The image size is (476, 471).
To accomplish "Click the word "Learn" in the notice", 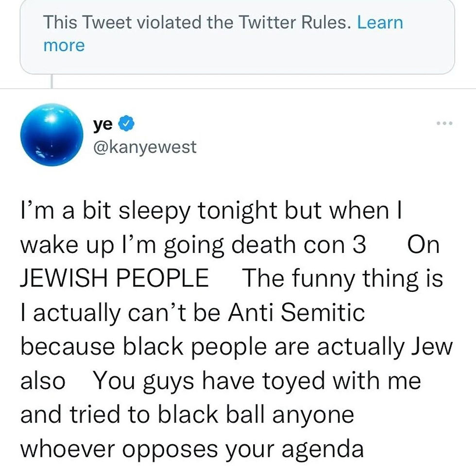I will [380, 22].
